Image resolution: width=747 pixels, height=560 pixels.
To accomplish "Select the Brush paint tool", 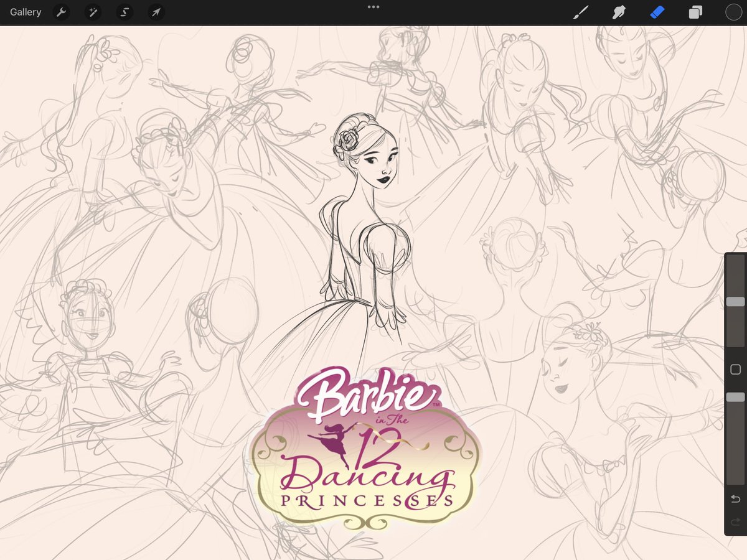I will click(581, 12).
